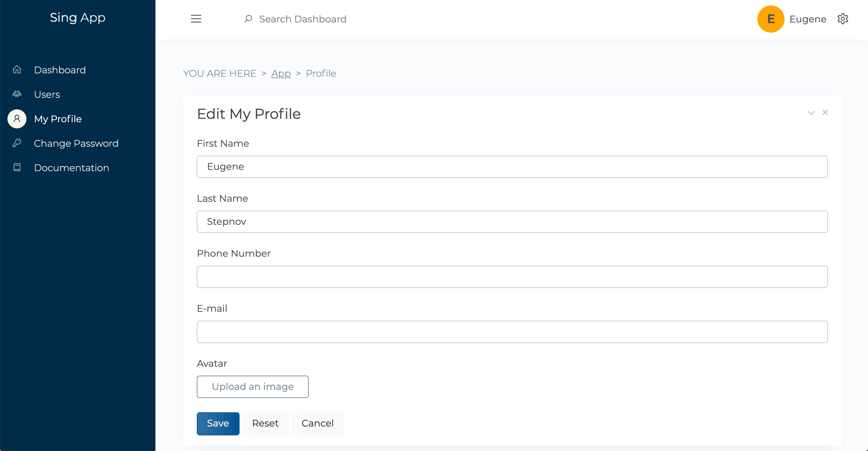This screenshot has height=451, width=868.
Task: Click the search magnifier icon
Action: [248, 19]
